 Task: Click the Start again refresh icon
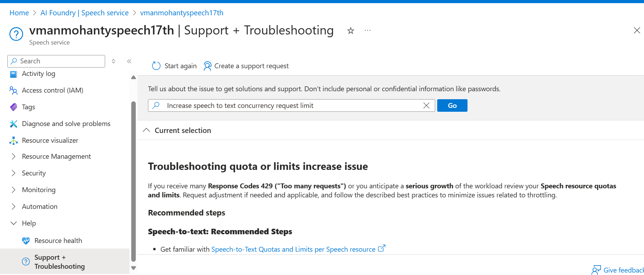coord(156,66)
